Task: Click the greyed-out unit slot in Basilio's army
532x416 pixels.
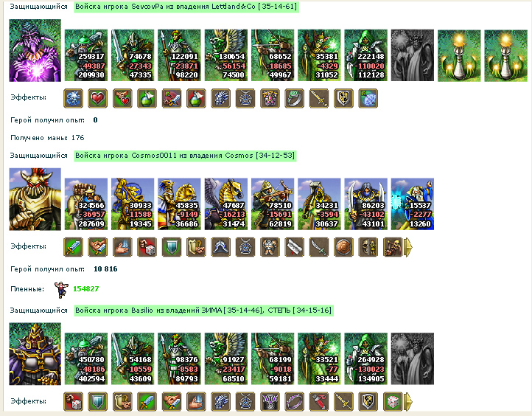Action: click(x=412, y=358)
